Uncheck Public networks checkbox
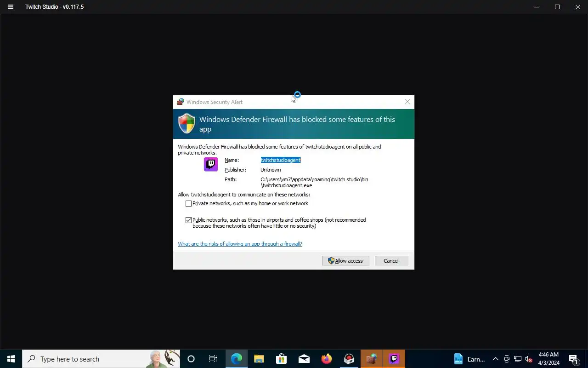 click(x=188, y=220)
